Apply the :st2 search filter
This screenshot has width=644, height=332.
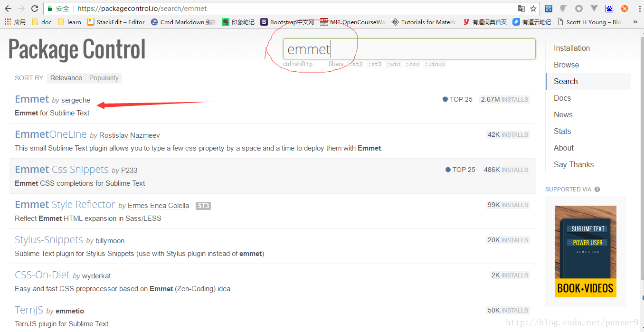pyautogui.click(x=355, y=64)
